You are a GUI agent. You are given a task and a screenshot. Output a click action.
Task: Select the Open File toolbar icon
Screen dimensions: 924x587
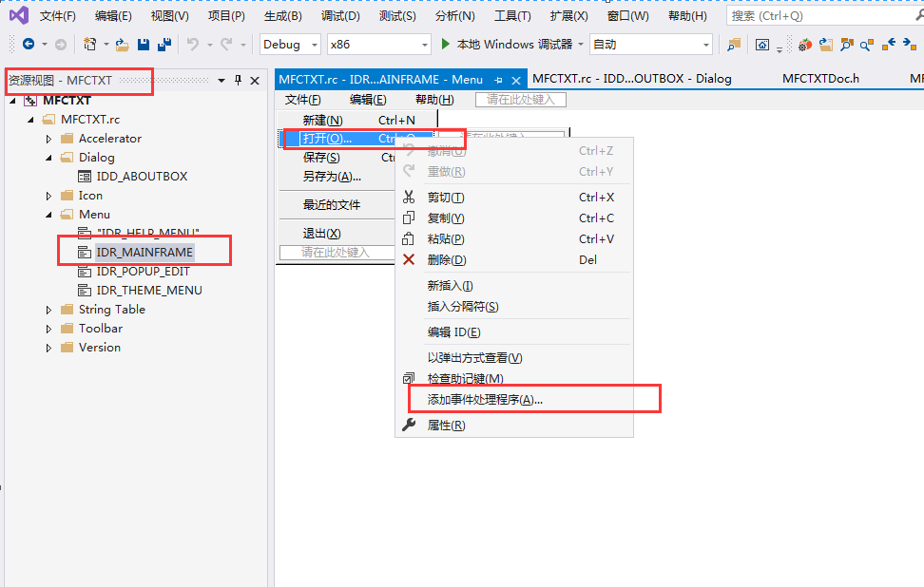pos(123,45)
